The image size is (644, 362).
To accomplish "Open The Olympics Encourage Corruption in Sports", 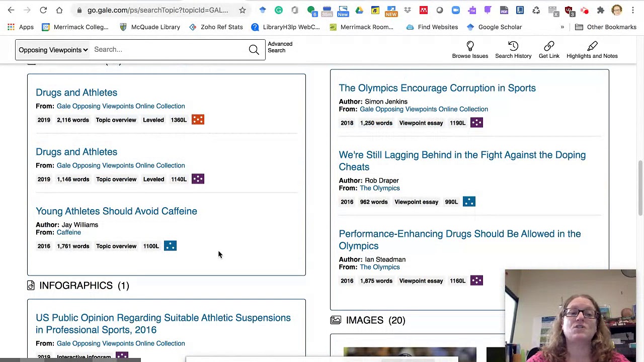I will tap(437, 88).
